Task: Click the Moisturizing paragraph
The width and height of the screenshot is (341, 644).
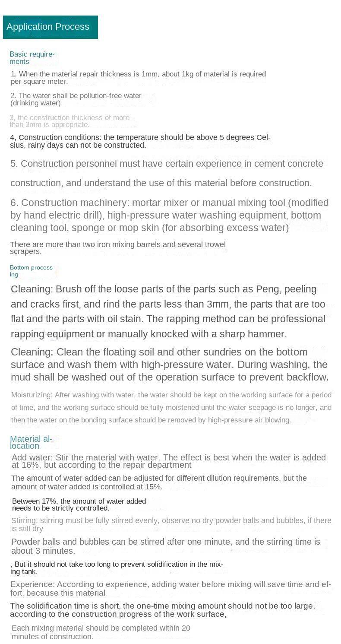Action: (171, 407)
